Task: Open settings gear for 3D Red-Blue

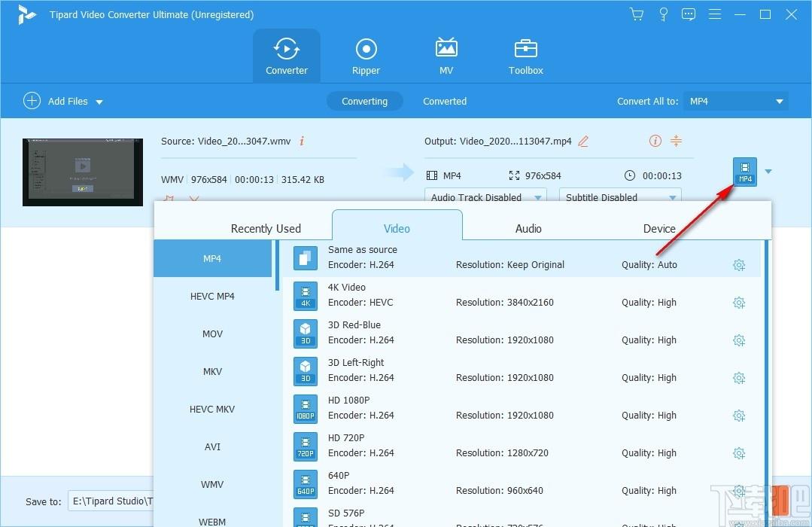Action: click(x=739, y=340)
